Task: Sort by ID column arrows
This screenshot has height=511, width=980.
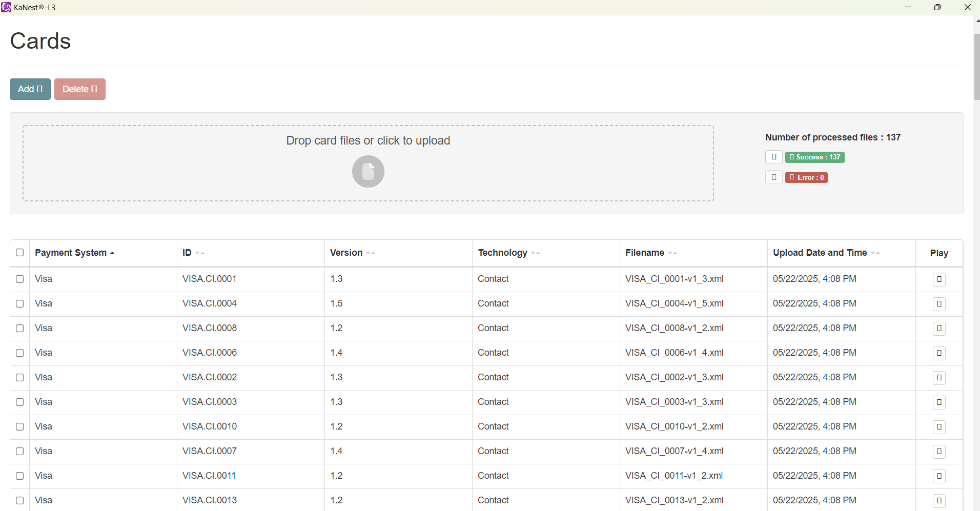Action: click(x=200, y=253)
